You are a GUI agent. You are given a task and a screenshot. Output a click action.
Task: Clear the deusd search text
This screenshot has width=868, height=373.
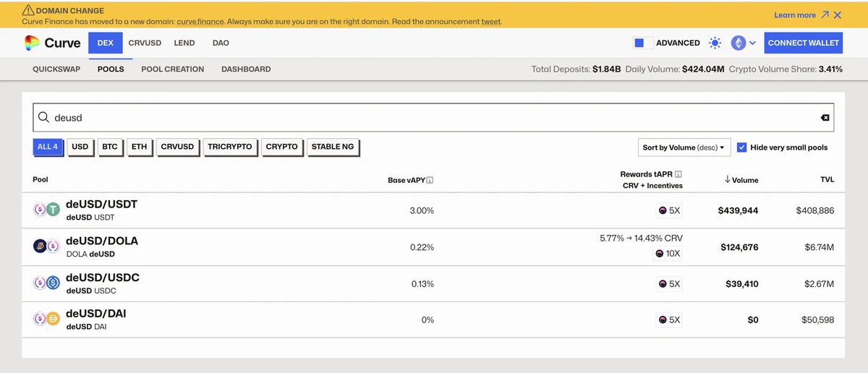(825, 118)
